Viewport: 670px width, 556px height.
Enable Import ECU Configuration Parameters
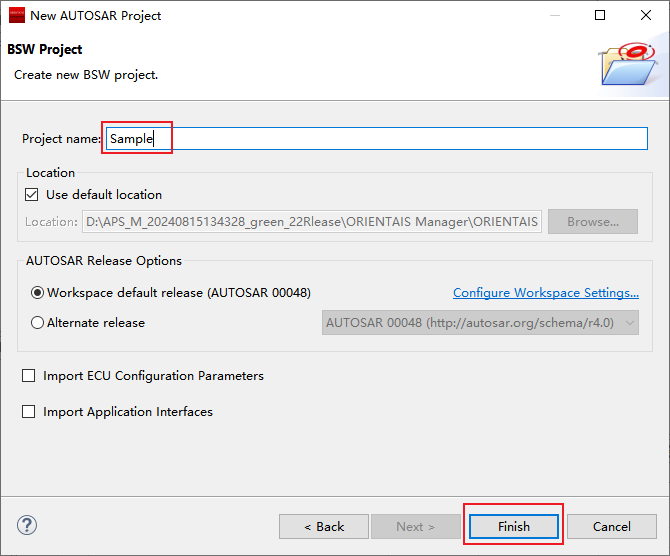29,376
